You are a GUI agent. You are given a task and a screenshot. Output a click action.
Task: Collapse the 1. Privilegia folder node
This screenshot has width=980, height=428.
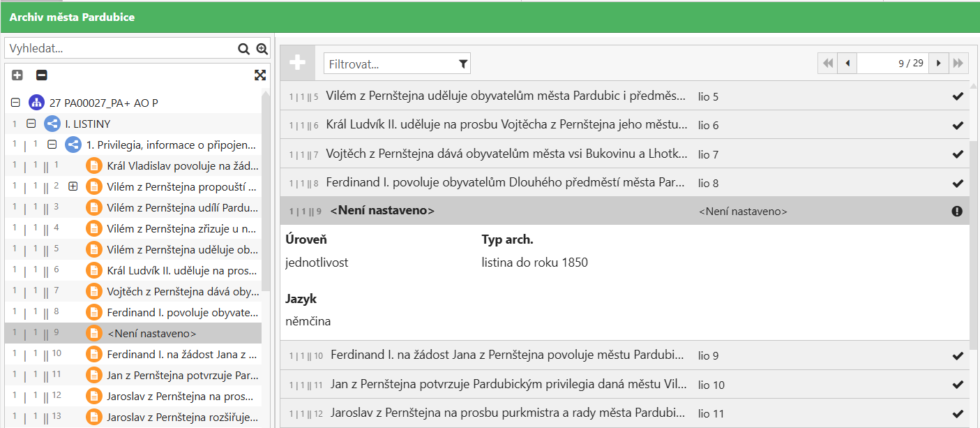[x=52, y=145]
